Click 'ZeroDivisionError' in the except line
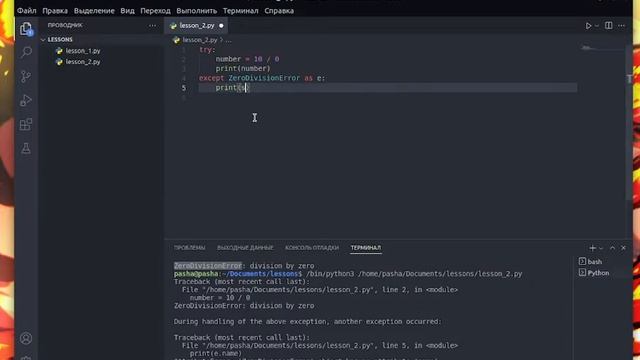Image resolution: width=640 pixels, height=360 pixels. tap(264, 78)
